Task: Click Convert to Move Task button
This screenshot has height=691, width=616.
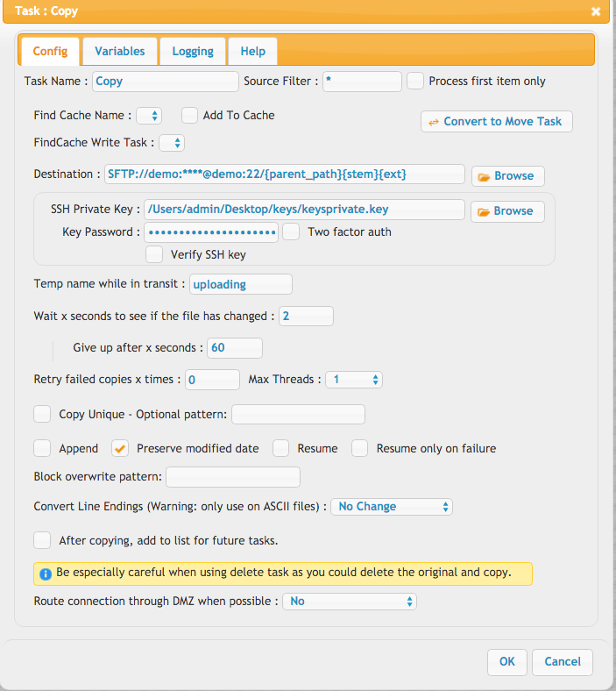Action: (497, 122)
